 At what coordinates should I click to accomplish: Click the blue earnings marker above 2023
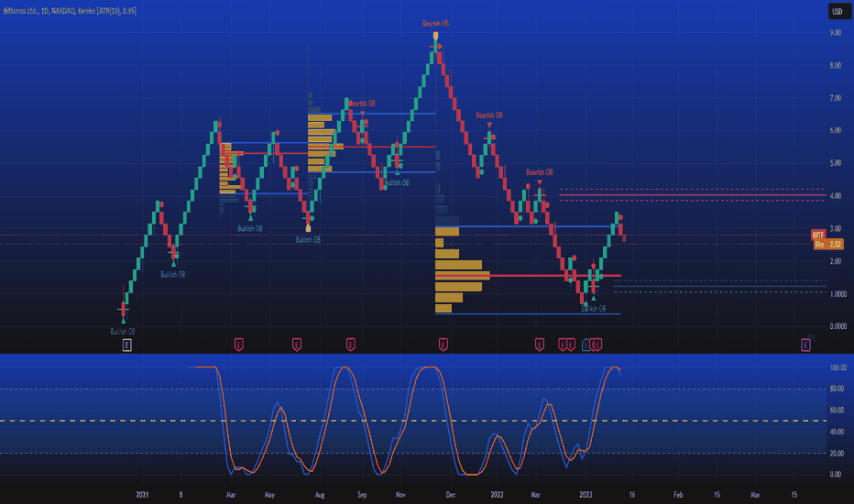pyautogui.click(x=586, y=345)
